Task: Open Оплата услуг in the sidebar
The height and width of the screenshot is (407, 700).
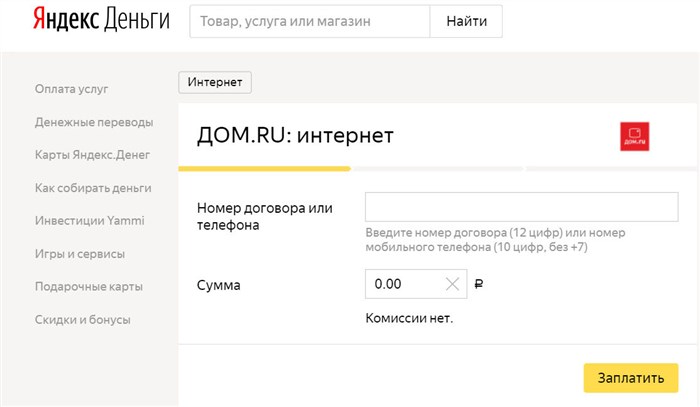Action: [x=71, y=89]
